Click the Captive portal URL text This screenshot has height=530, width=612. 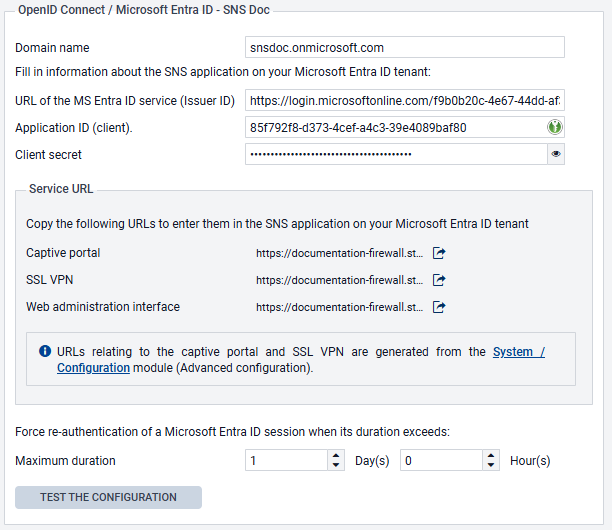(339, 254)
